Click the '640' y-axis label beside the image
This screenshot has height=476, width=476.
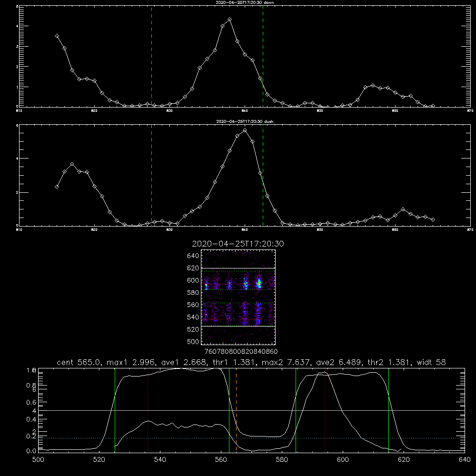click(x=193, y=256)
